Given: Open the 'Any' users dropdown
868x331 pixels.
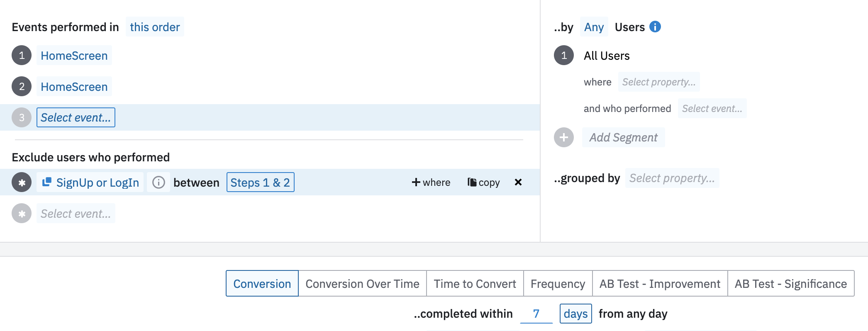Looking at the screenshot, I should coord(594,27).
